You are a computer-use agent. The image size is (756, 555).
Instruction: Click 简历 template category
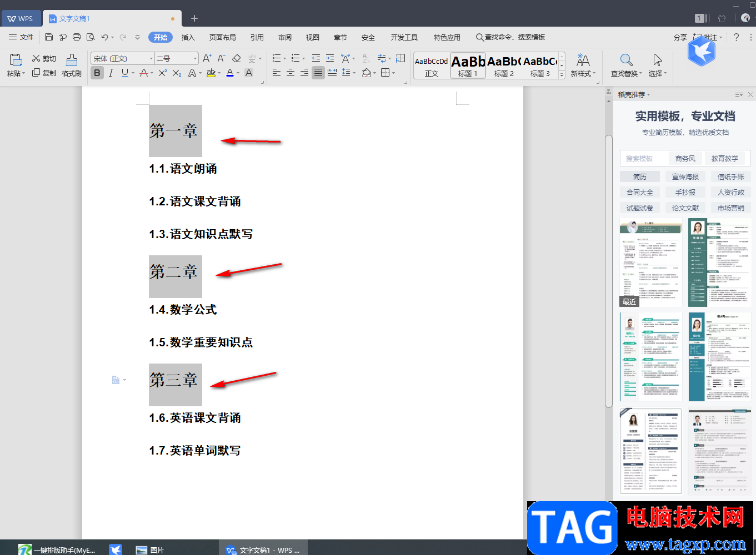click(x=640, y=176)
